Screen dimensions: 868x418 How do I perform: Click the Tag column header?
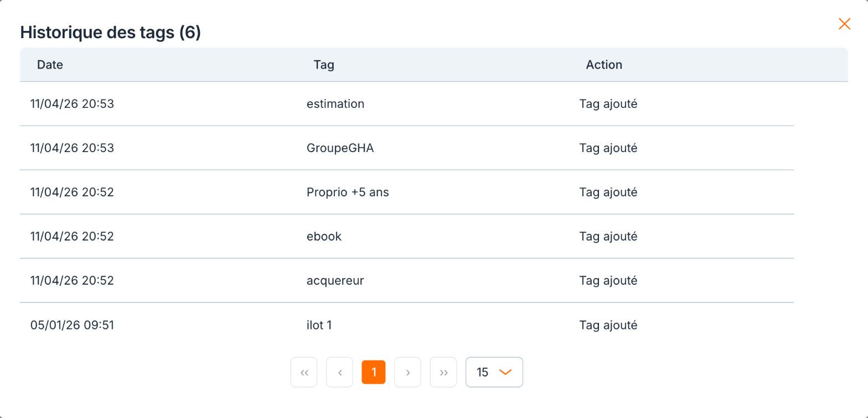[x=324, y=65]
